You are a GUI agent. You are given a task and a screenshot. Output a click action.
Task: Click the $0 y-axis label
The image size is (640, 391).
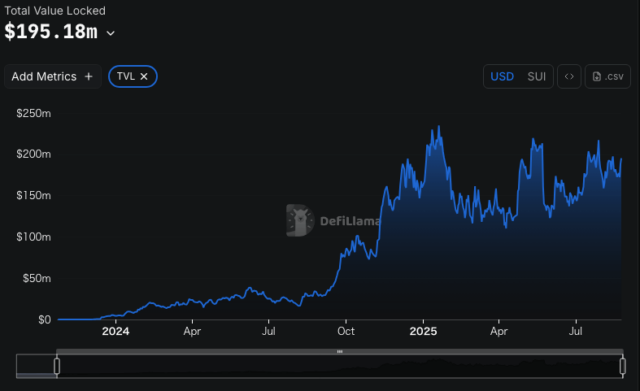44,320
